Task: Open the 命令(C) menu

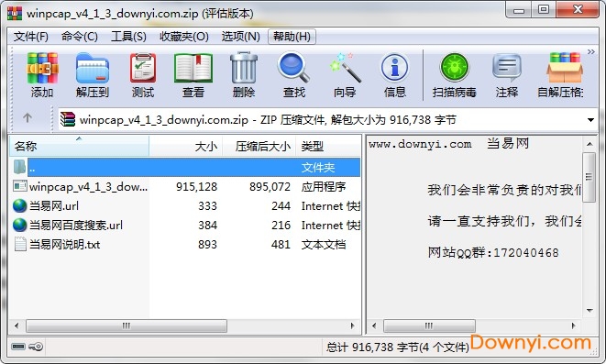Action: coord(79,37)
